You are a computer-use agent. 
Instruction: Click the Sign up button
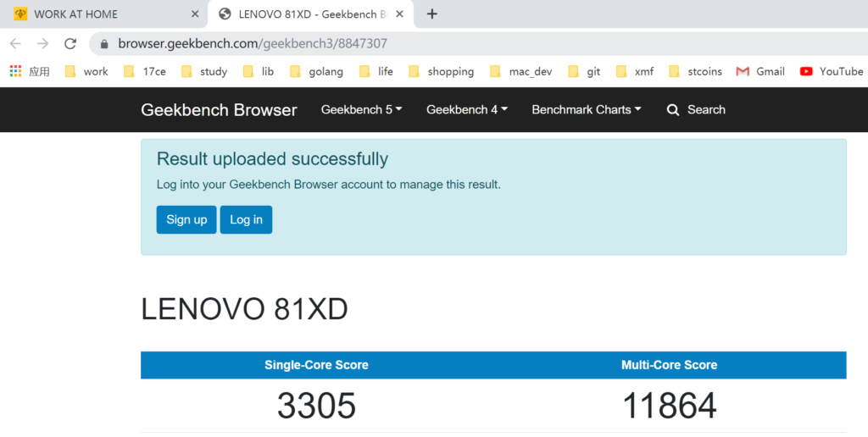[x=186, y=219]
